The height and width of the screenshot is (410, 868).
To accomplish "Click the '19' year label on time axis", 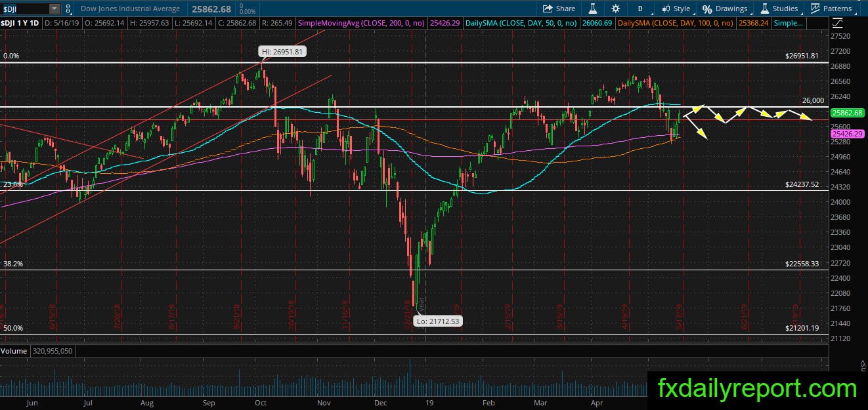I will 428,404.
